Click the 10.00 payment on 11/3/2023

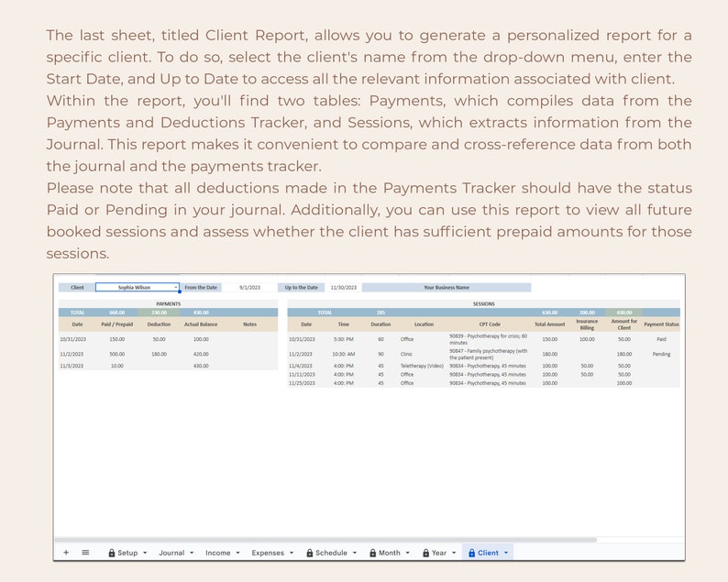(x=117, y=367)
